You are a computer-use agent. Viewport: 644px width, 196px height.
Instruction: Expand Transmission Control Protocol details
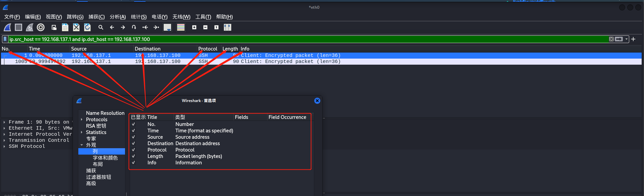coord(4,140)
